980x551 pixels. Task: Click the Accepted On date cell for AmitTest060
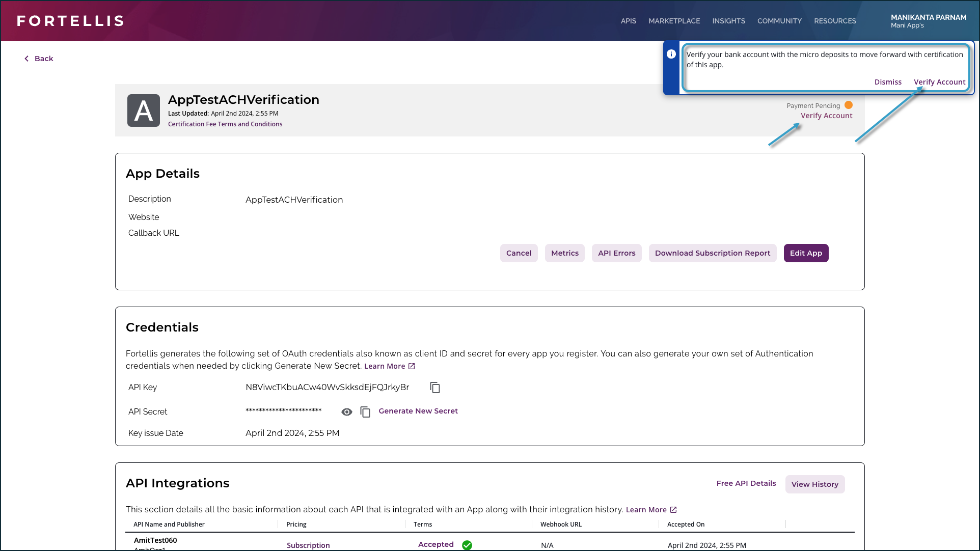(x=707, y=545)
